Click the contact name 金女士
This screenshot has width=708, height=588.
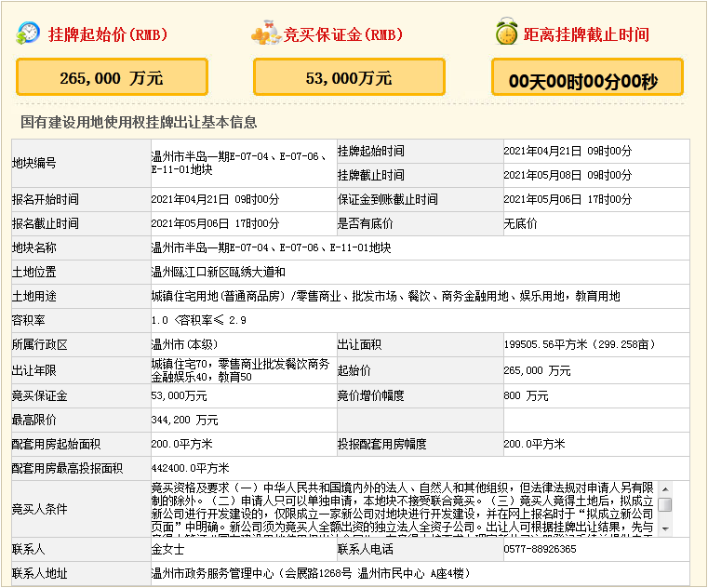[x=167, y=549]
